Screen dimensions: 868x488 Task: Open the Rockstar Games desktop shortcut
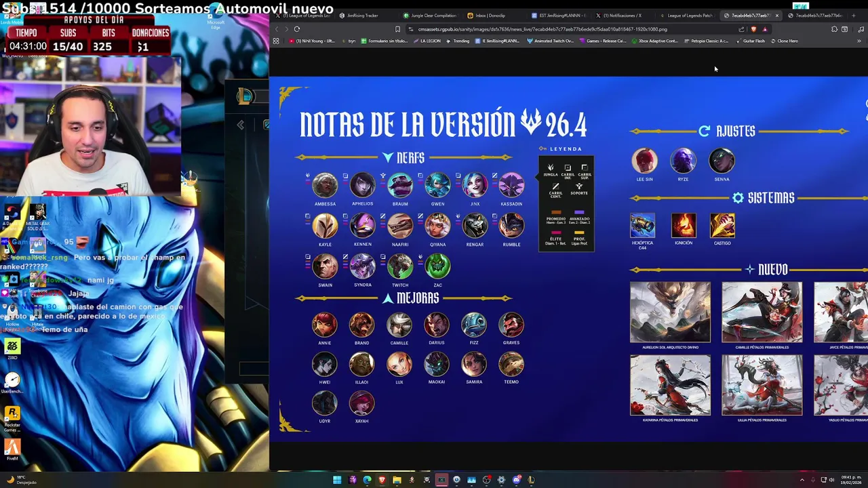coord(12,418)
